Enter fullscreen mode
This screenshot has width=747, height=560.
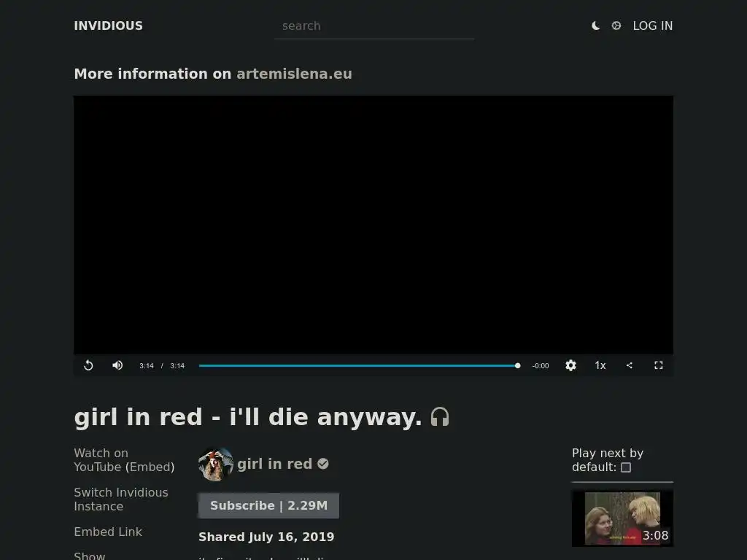pyautogui.click(x=659, y=365)
